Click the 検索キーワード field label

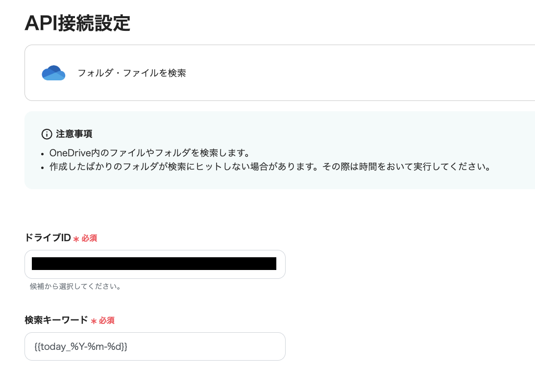[56, 320]
